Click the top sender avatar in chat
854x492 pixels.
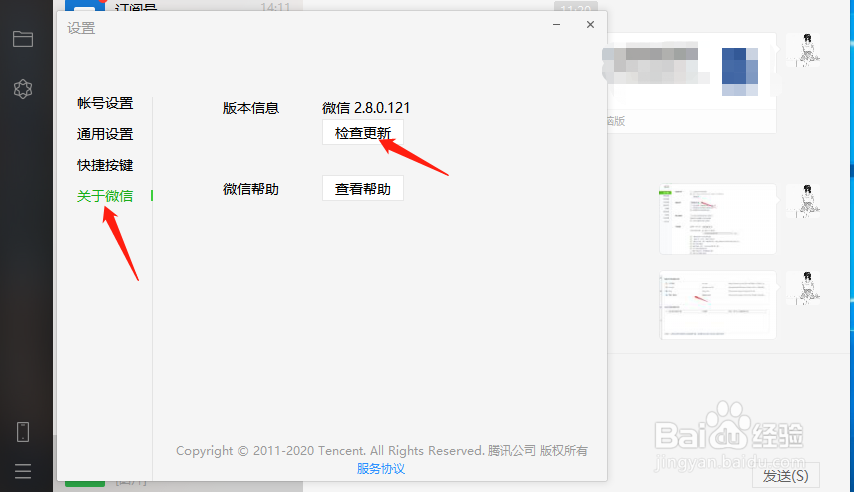803,50
